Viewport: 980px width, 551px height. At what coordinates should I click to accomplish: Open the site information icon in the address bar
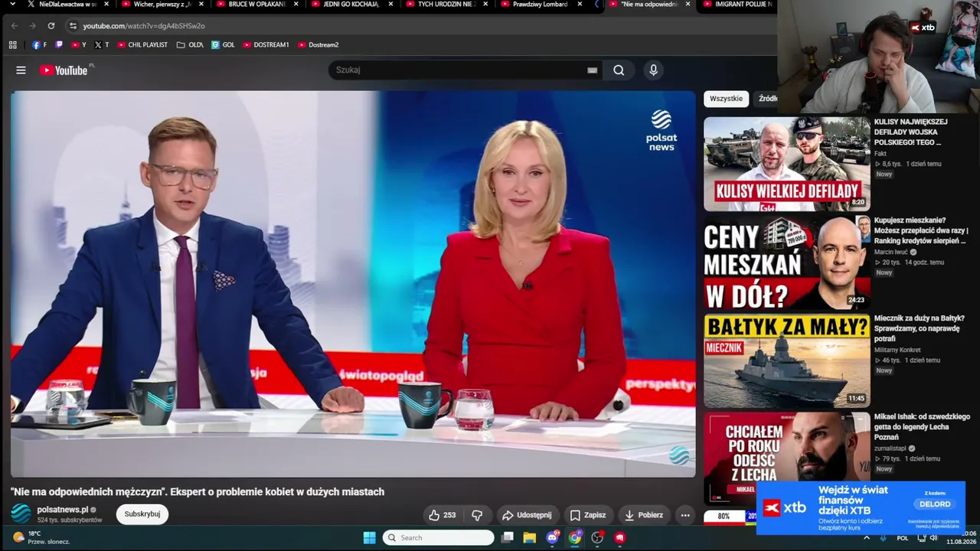click(73, 26)
